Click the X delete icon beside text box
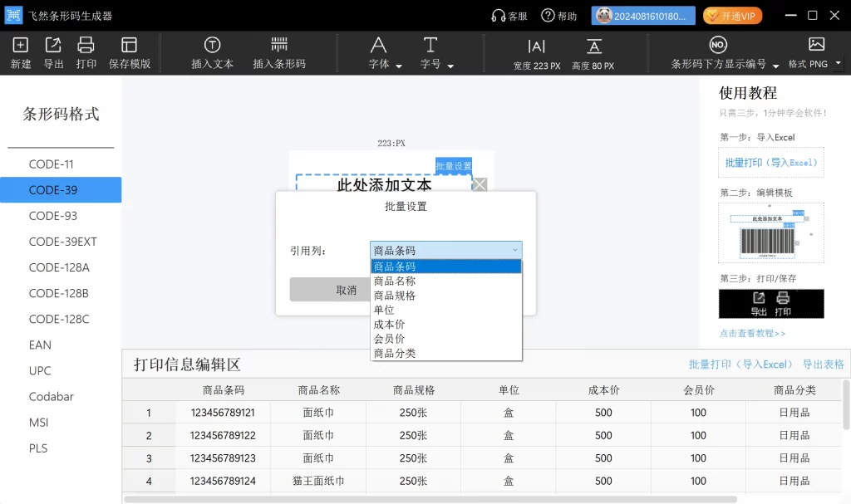Viewport: 851px width, 504px height. click(x=480, y=184)
